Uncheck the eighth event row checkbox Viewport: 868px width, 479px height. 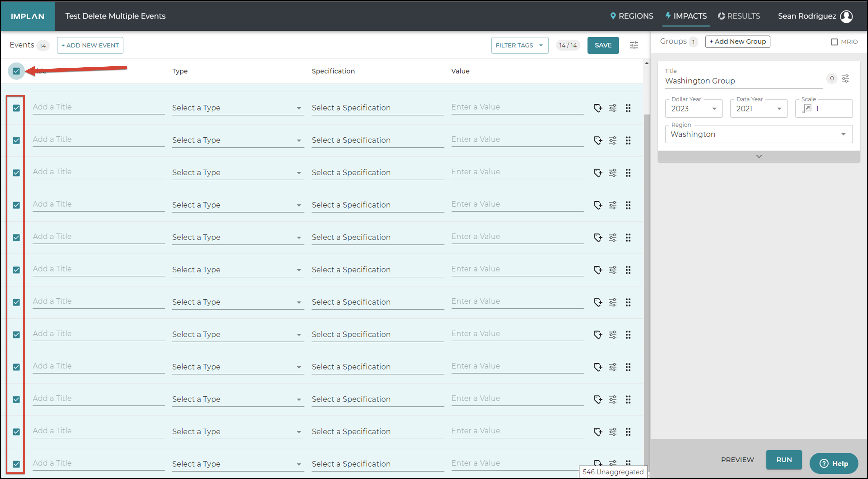click(x=16, y=334)
